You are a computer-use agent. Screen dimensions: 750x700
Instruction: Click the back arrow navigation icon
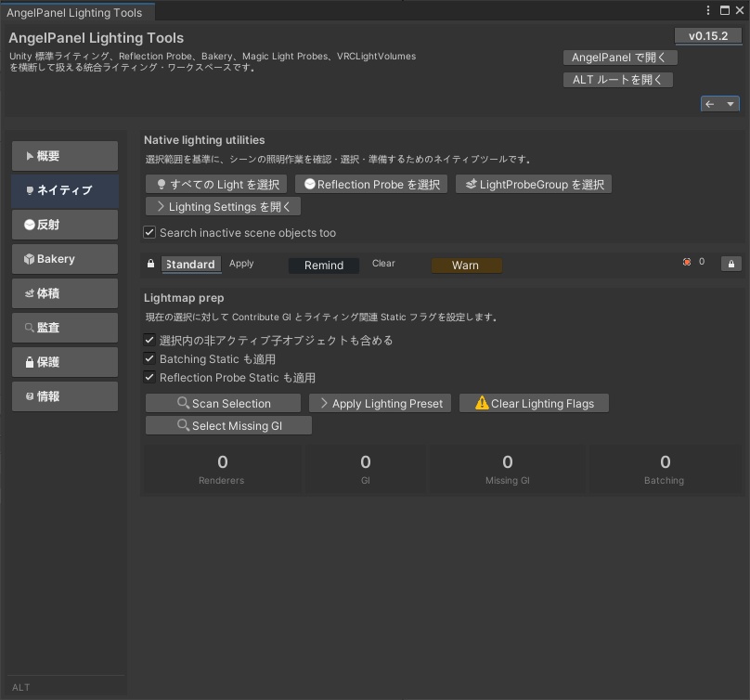[x=710, y=104]
